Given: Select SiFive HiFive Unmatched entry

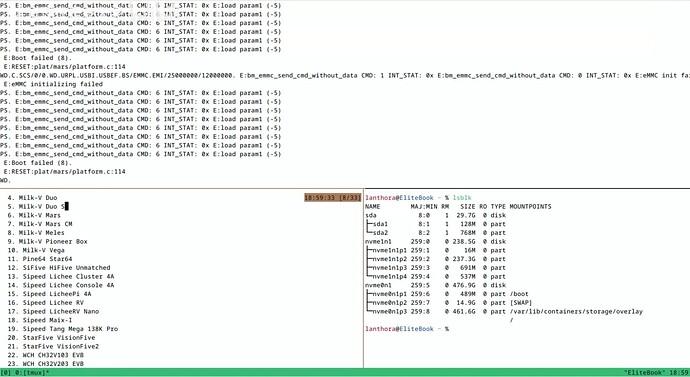Looking at the screenshot, I should 59,267.
